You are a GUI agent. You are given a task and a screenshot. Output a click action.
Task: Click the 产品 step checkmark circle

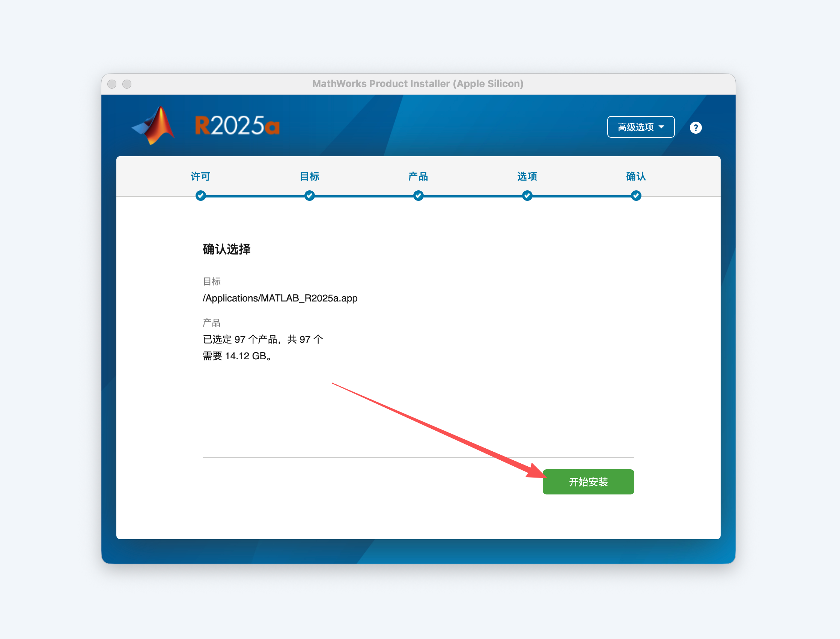click(418, 196)
